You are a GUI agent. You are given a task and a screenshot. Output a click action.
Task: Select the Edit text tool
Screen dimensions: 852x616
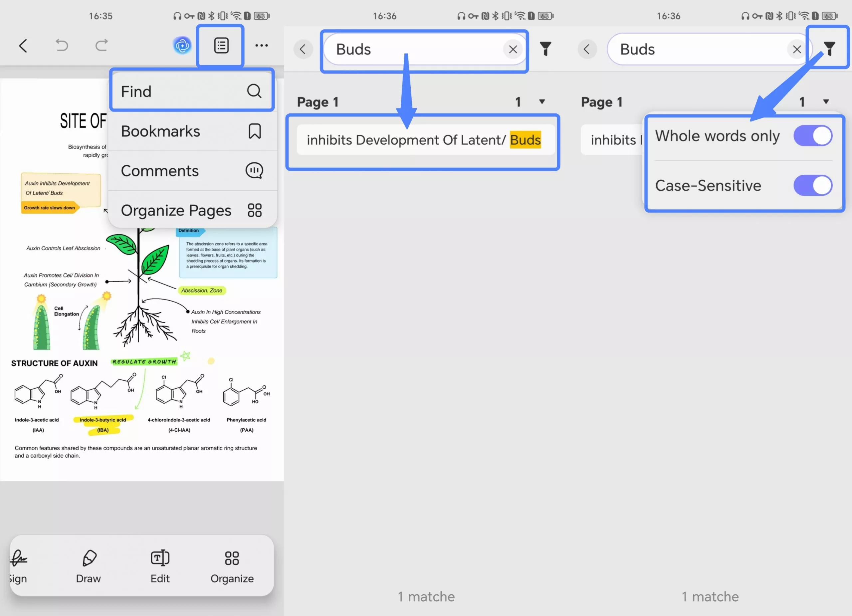pos(160,566)
